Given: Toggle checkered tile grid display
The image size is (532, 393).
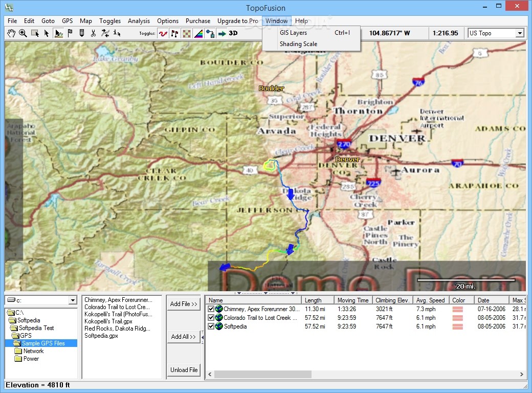Looking at the screenshot, I should pos(187,34).
